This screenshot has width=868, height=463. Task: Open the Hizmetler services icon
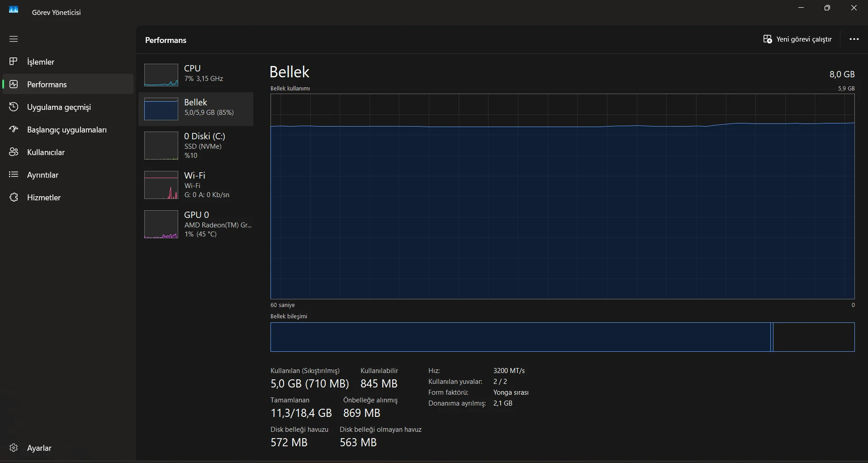(14, 197)
